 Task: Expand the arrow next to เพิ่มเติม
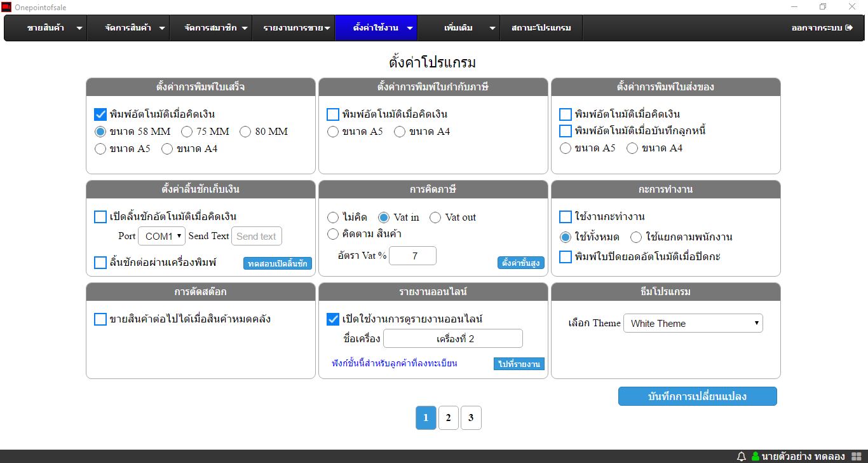coord(492,29)
